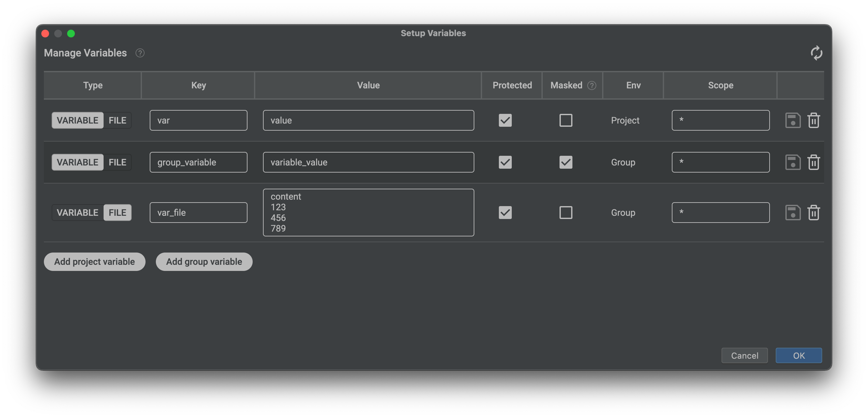Refresh the variables list

point(816,53)
